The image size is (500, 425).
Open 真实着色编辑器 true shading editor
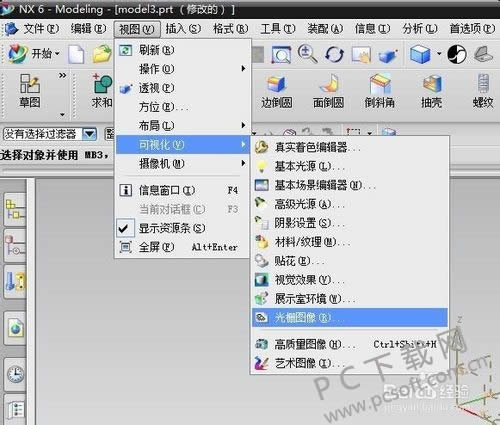point(349,147)
